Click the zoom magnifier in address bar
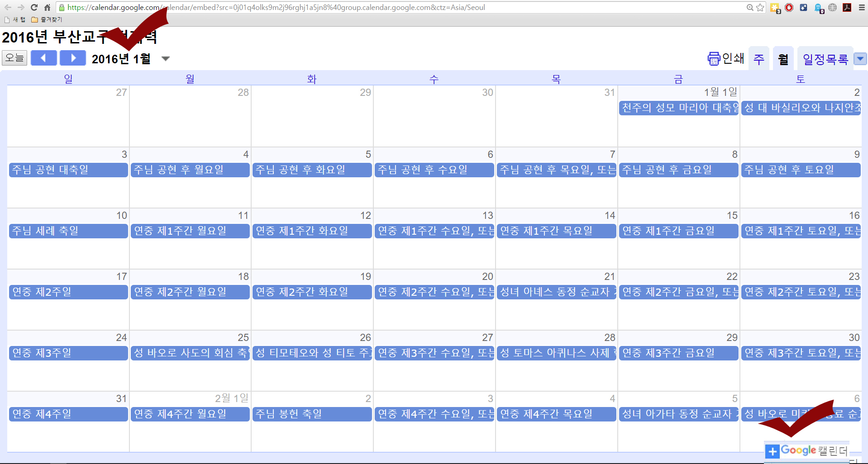 [750, 8]
